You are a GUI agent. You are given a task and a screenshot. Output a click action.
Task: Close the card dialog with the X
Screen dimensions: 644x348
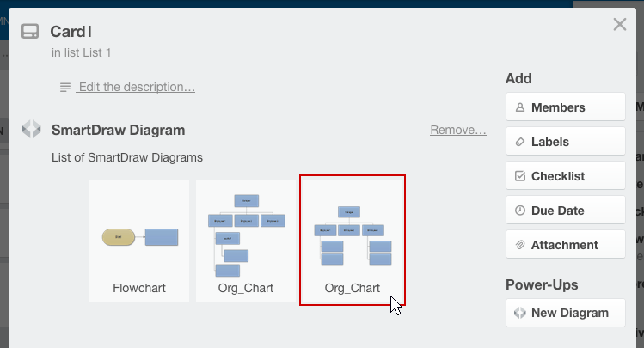click(620, 25)
